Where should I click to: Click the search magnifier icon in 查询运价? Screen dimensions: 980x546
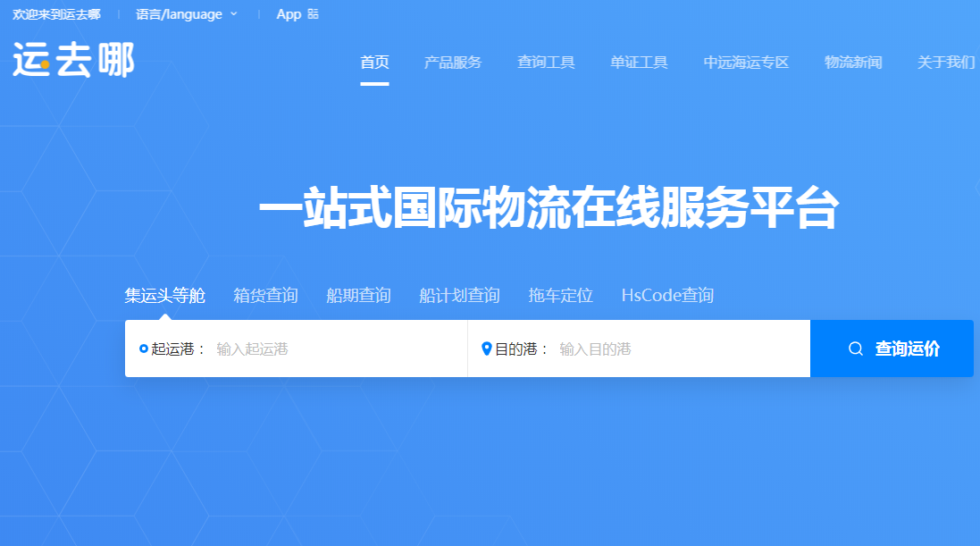856,349
